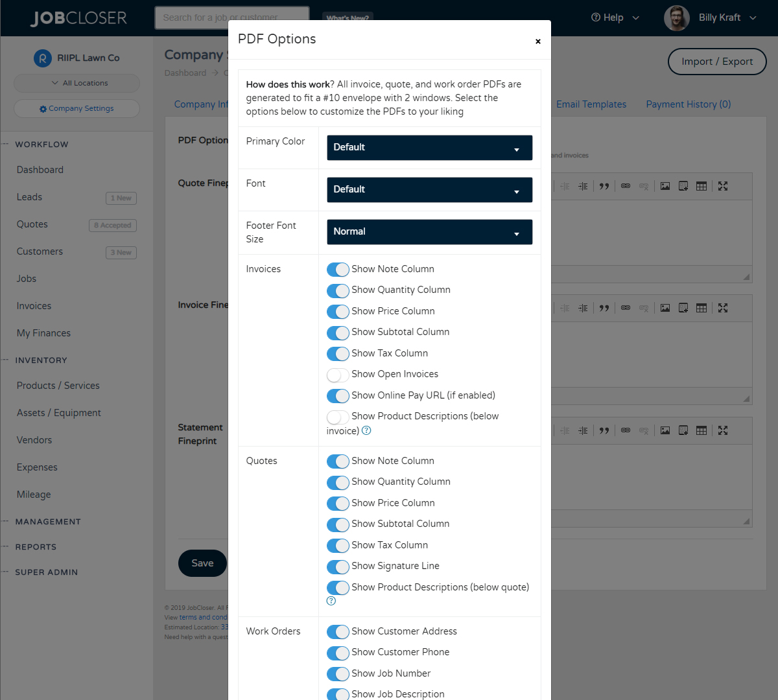Click the remove link icon in the toolbar

click(x=643, y=186)
